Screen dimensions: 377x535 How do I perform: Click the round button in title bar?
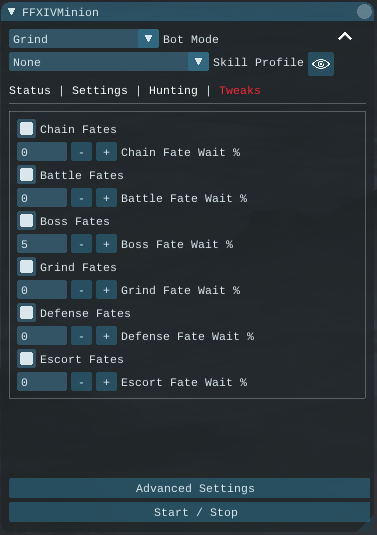point(364,12)
